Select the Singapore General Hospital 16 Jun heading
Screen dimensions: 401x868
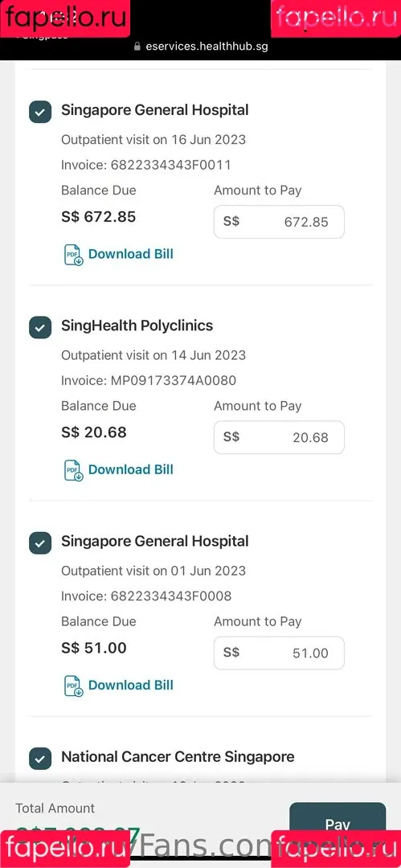pyautogui.click(x=155, y=110)
